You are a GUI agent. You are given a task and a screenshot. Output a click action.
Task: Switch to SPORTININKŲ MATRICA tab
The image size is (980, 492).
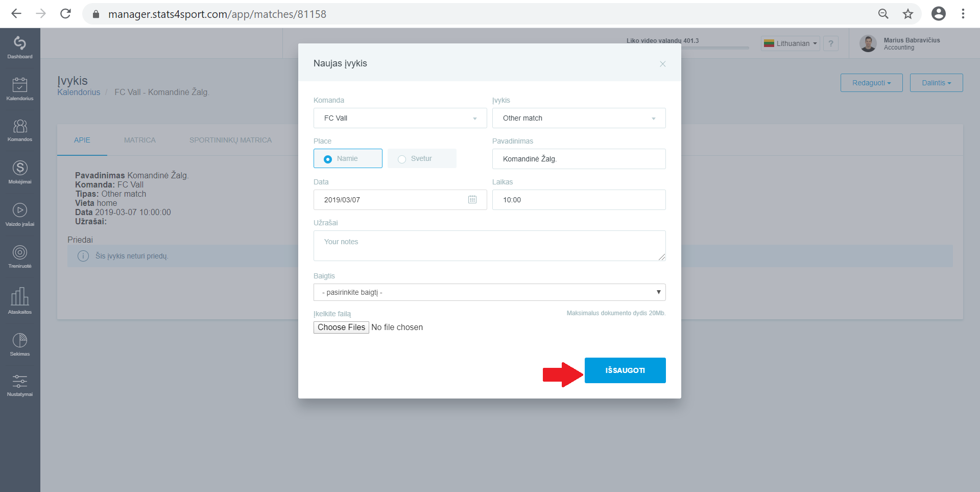230,140
